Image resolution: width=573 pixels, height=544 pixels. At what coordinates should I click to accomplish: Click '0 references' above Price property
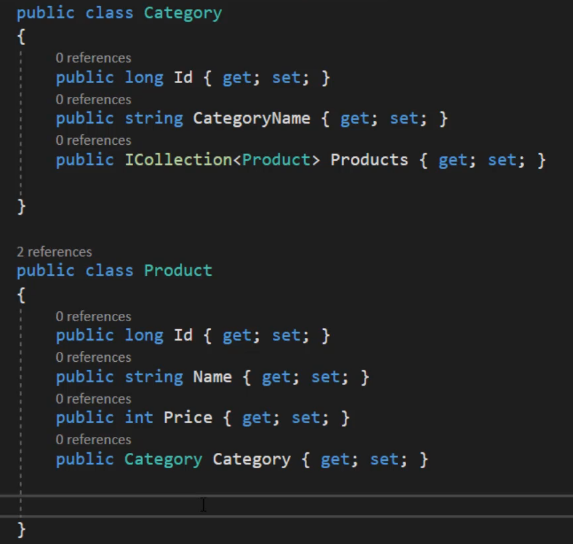point(94,399)
